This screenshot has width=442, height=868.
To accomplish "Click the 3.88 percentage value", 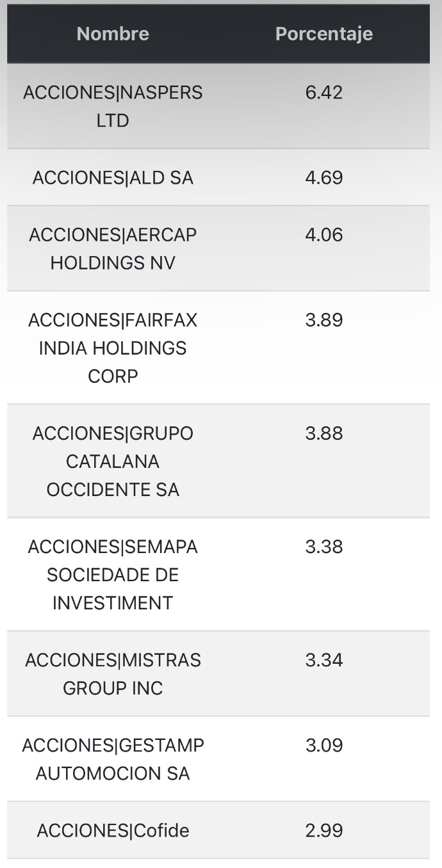I will (324, 434).
